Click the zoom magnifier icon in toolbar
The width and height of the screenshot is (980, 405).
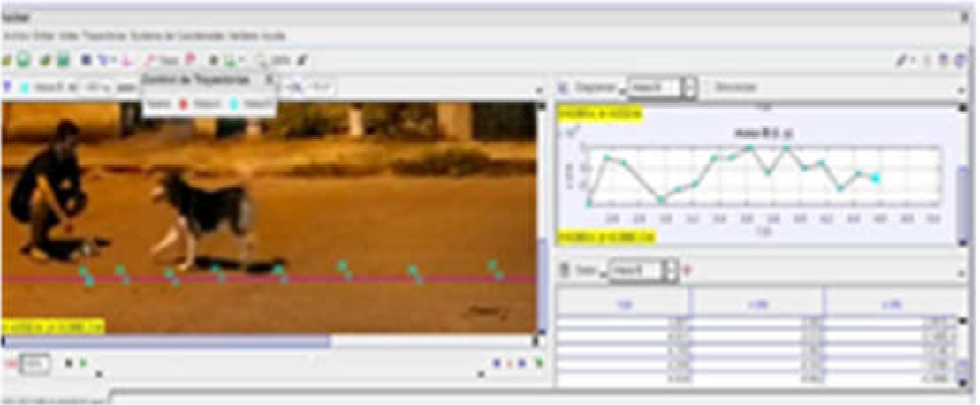point(262,60)
